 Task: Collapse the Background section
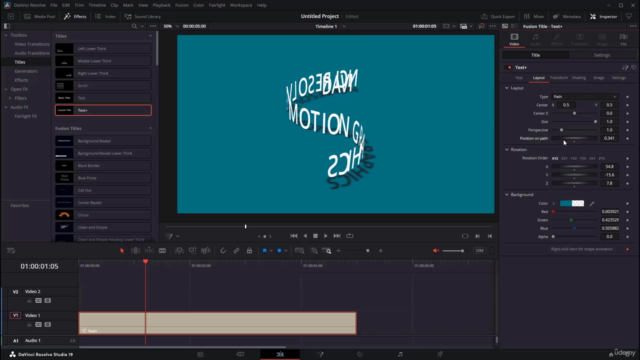(x=507, y=195)
